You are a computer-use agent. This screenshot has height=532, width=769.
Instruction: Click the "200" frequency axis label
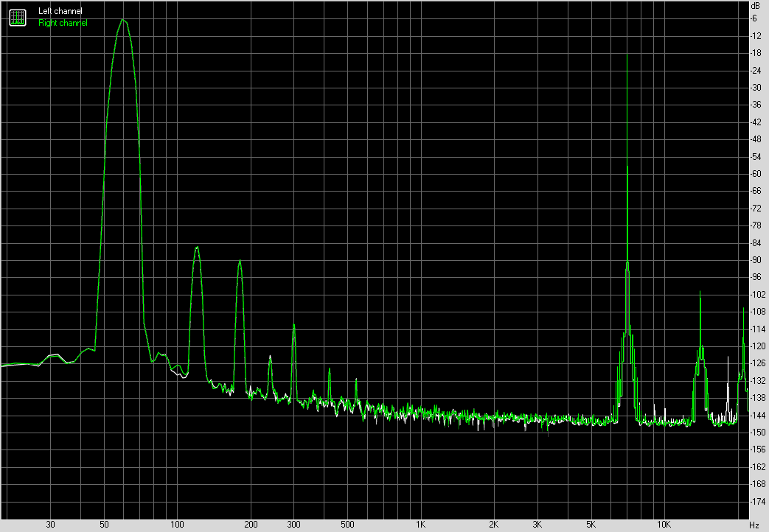[x=251, y=525]
